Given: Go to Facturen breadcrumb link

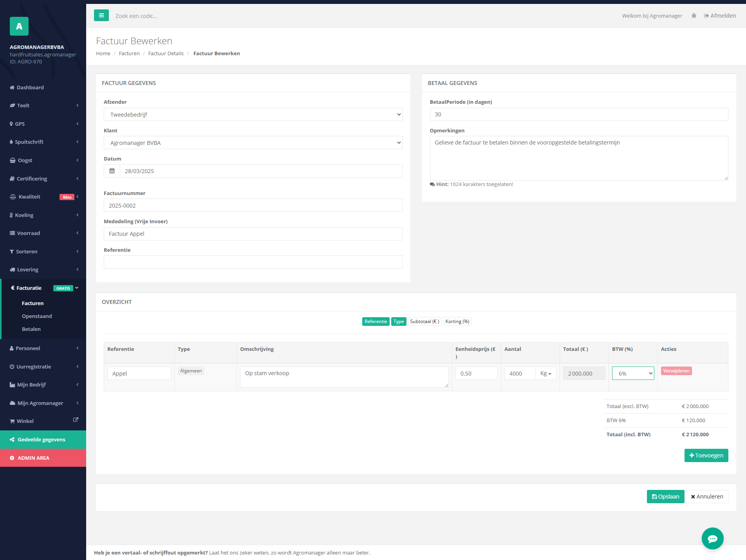Looking at the screenshot, I should pos(129,53).
